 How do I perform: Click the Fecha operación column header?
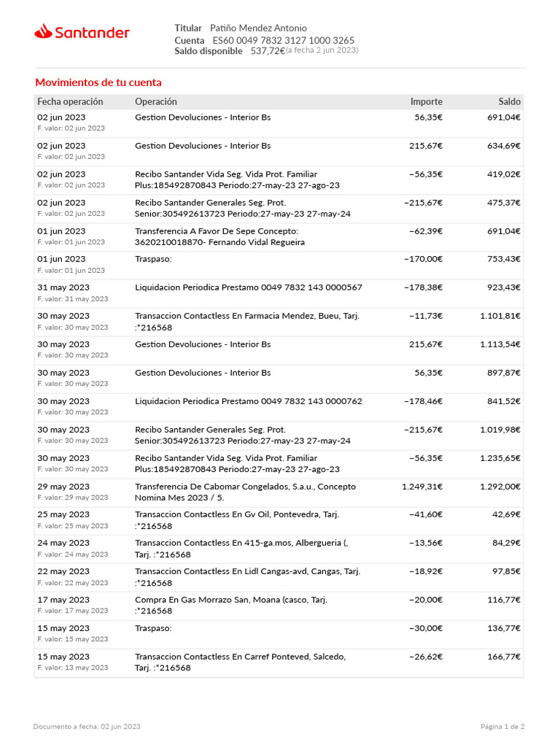coord(70,101)
